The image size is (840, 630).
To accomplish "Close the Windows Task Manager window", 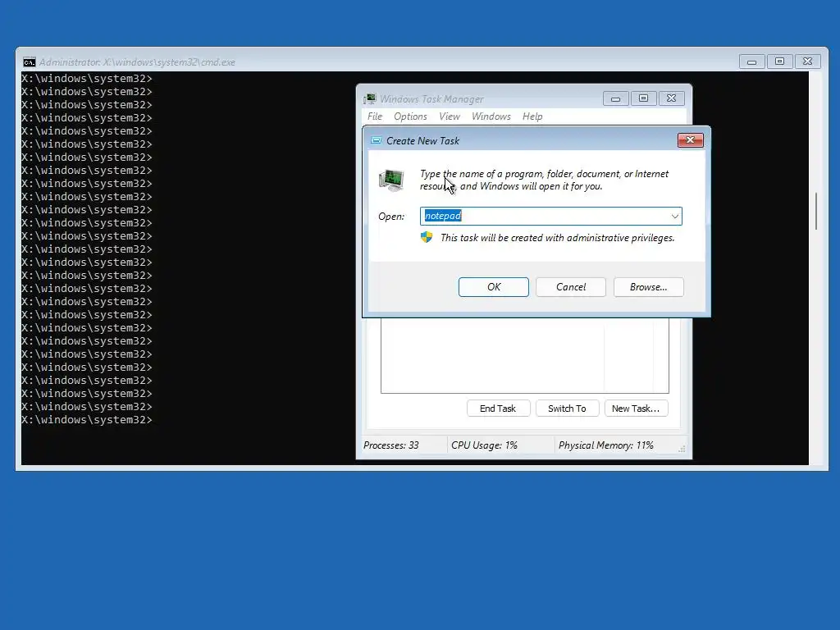I will pyautogui.click(x=671, y=98).
